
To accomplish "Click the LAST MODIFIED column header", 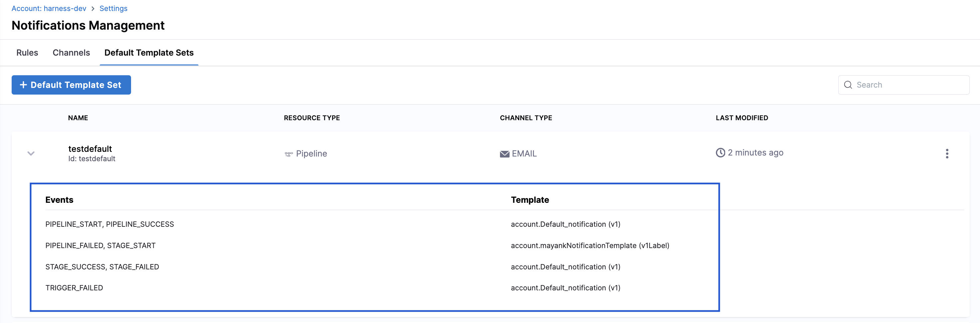I will click(x=741, y=118).
